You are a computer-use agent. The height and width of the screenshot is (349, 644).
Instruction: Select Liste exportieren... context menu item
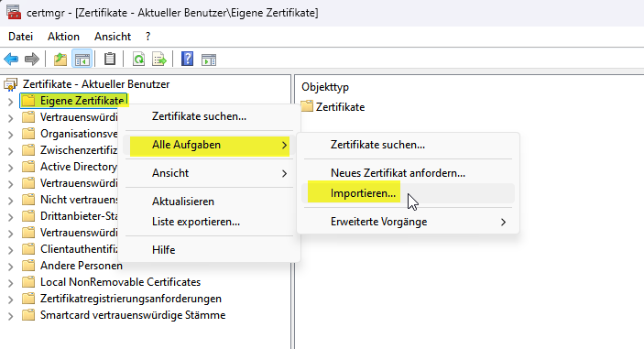click(x=196, y=222)
